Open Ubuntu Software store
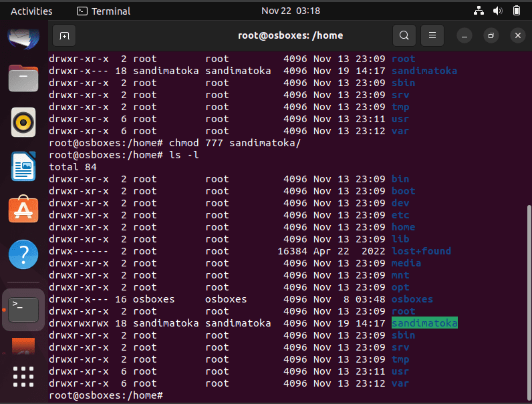 (x=23, y=209)
